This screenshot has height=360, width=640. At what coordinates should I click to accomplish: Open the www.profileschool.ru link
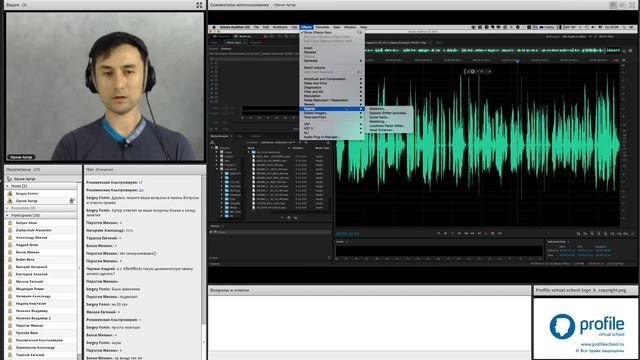coord(602,344)
